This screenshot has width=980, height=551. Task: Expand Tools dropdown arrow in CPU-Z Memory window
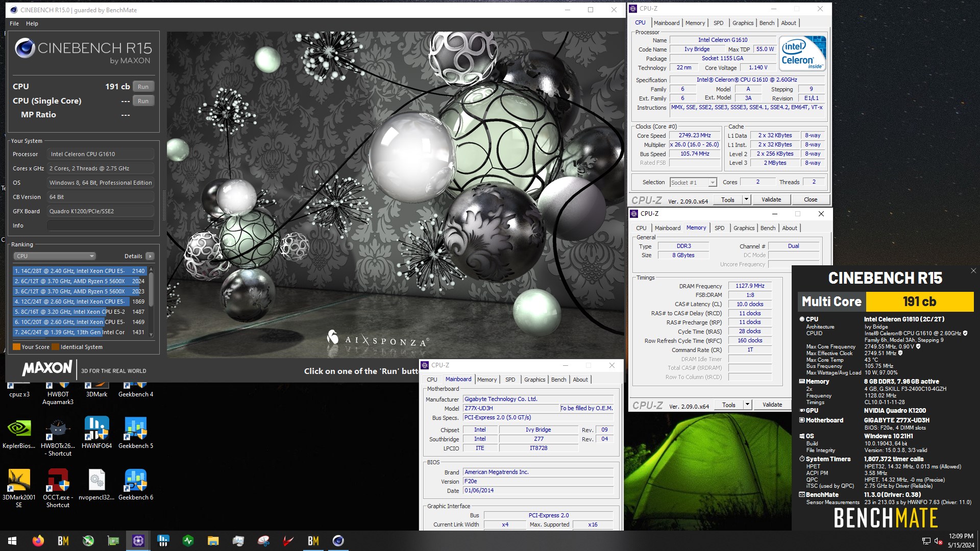(747, 405)
